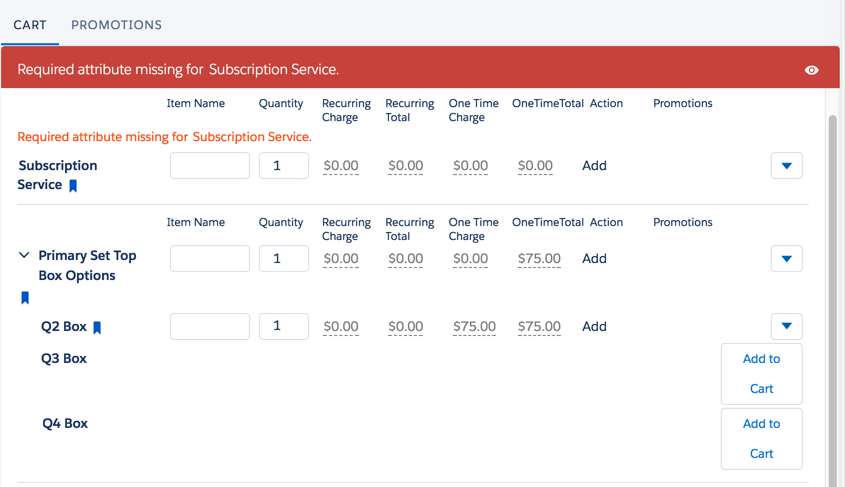Toggle the eye icon in the red error banner

[x=812, y=70]
